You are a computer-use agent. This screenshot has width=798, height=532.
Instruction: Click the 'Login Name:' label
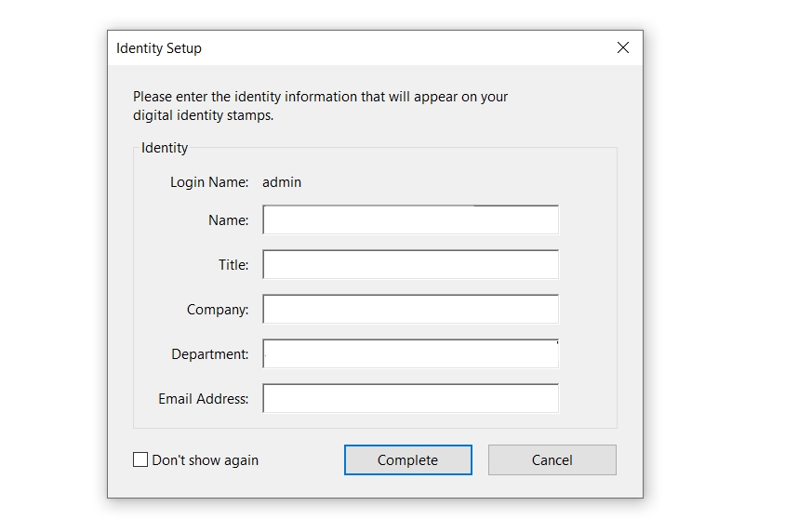(209, 182)
